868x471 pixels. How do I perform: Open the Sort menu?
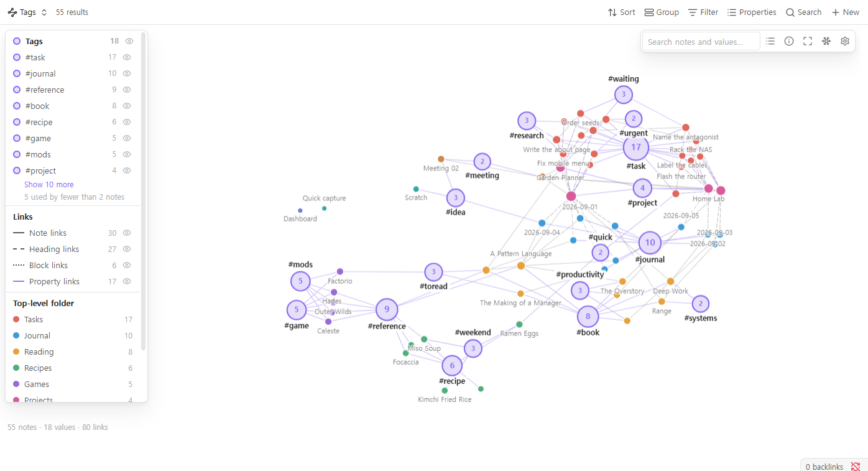(621, 12)
